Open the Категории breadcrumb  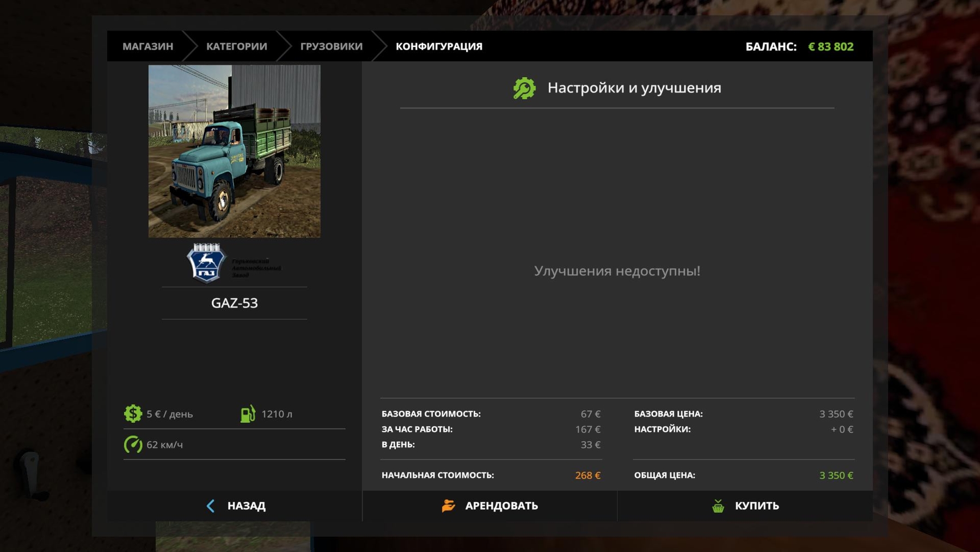tap(236, 46)
